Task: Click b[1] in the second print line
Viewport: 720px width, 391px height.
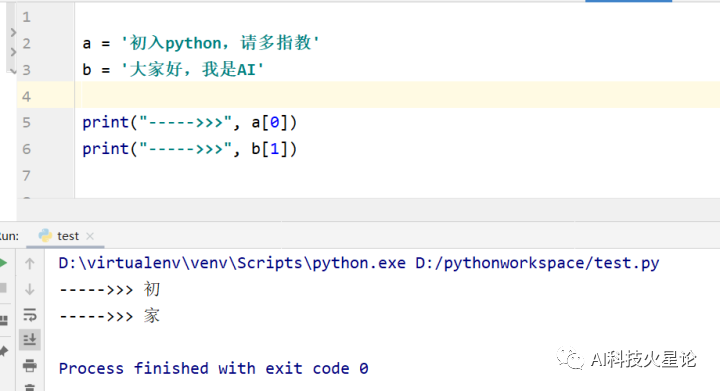Action: [269, 149]
